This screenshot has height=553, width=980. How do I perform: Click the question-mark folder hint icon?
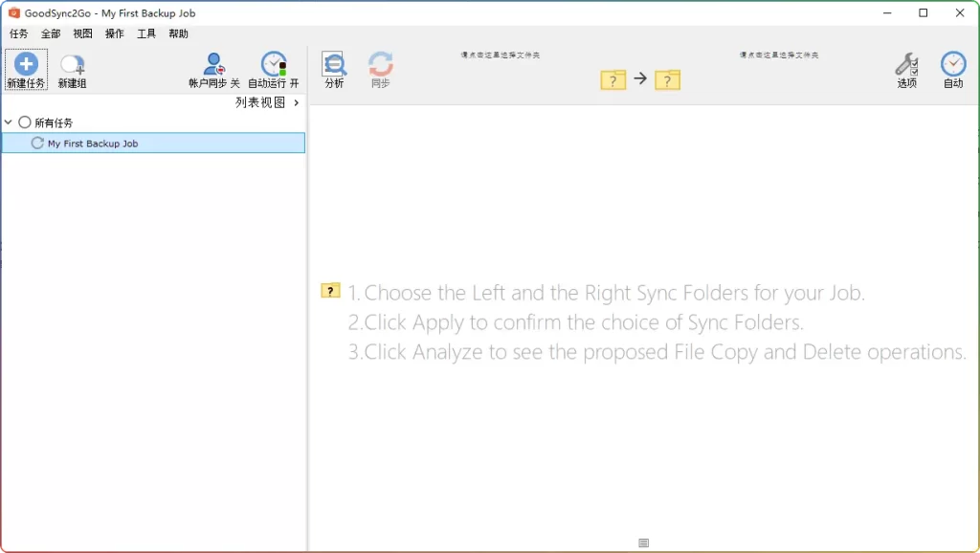coord(330,291)
